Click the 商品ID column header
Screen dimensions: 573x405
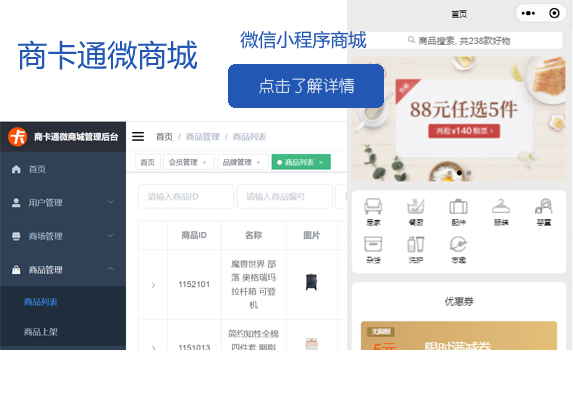194,235
